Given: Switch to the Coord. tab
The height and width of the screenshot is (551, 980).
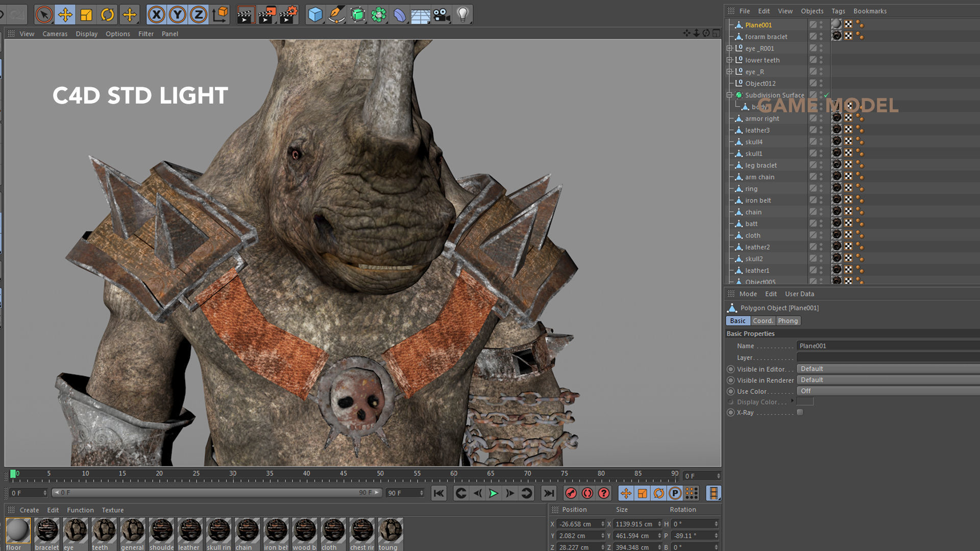Looking at the screenshot, I should pos(763,321).
